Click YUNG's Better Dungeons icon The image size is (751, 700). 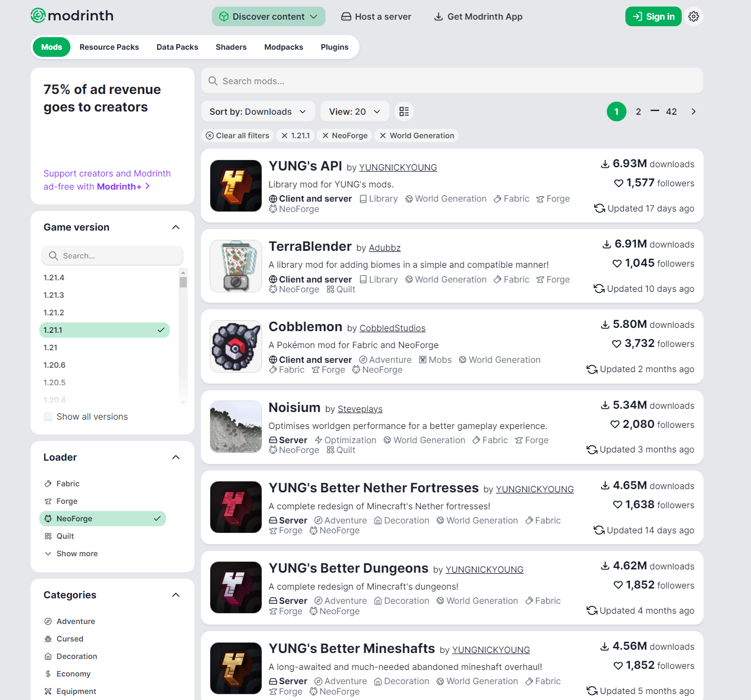point(236,587)
